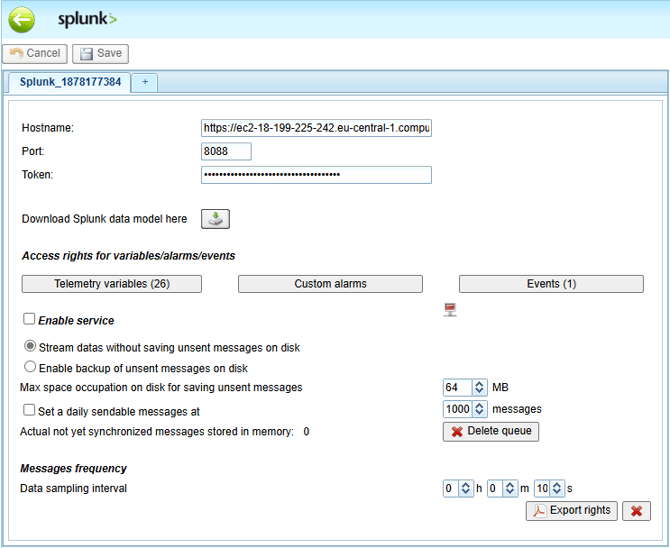Click 'Max space occupation on disk' label
This screenshot has height=548, width=670.
161,387
